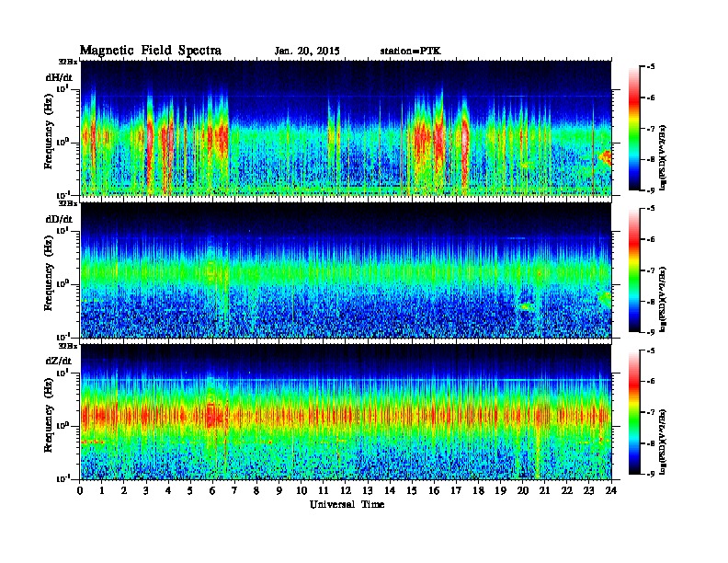
Task: Click hour 20 on Universal Time axis
Action: pyautogui.click(x=523, y=491)
